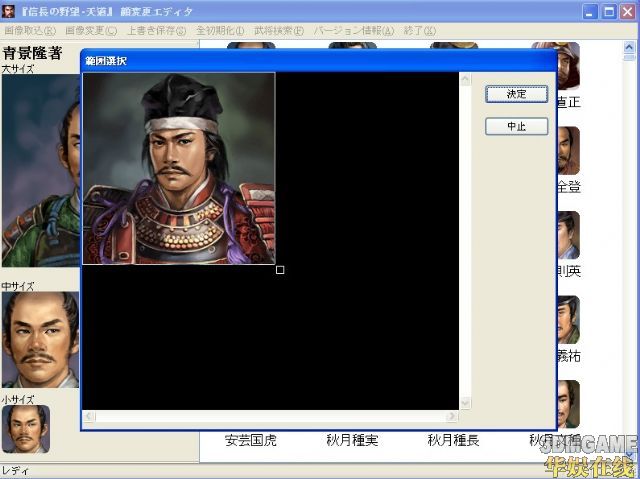
Task: Grab the square selection resize handle
Action: click(280, 270)
